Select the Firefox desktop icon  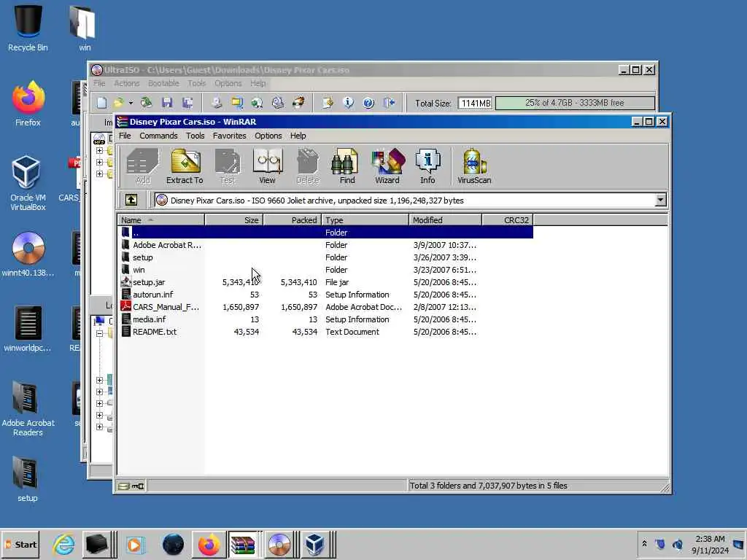point(28,104)
